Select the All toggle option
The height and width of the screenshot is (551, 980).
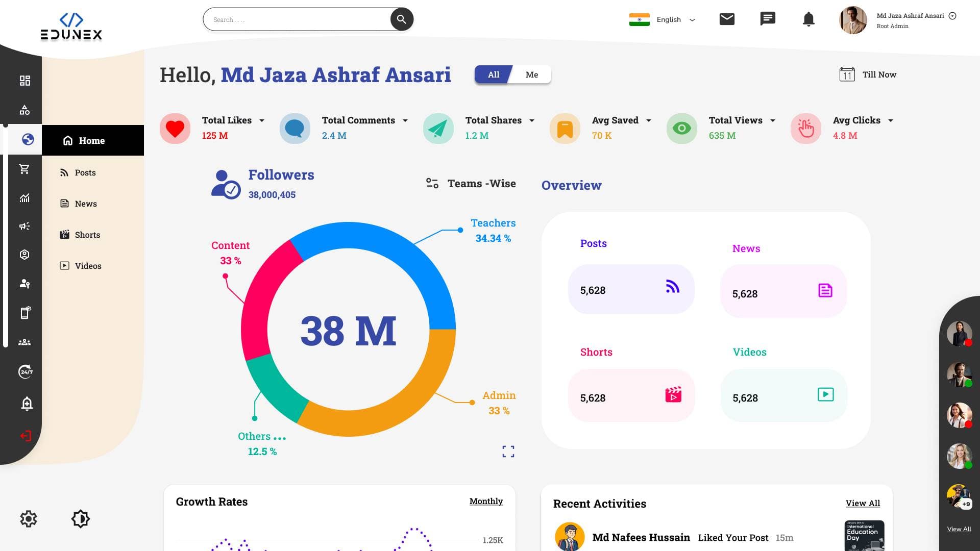(x=493, y=74)
